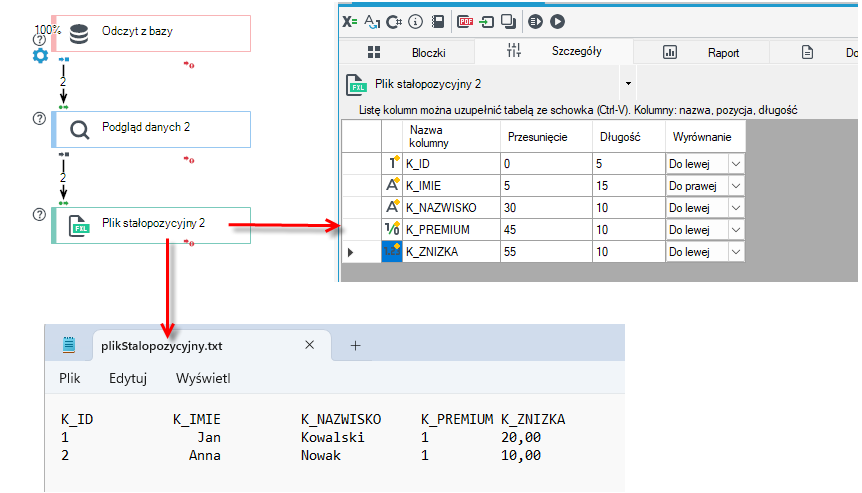Click offset cell with value 55

tap(546, 252)
